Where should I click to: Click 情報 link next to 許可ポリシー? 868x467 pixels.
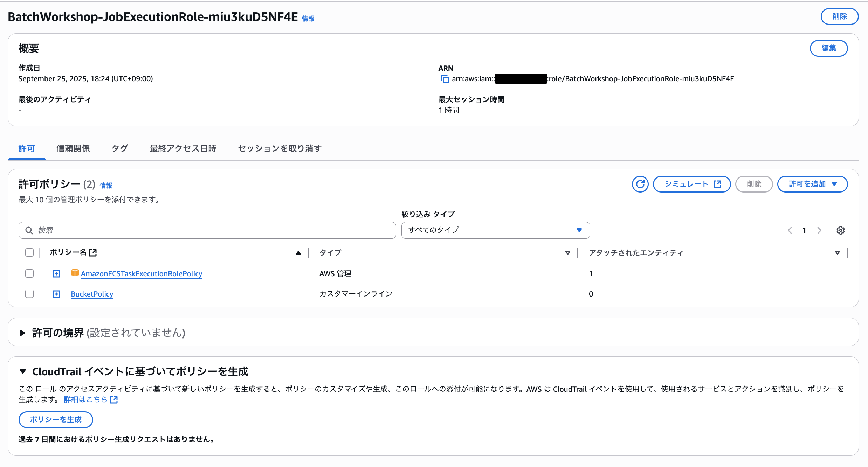pos(106,186)
